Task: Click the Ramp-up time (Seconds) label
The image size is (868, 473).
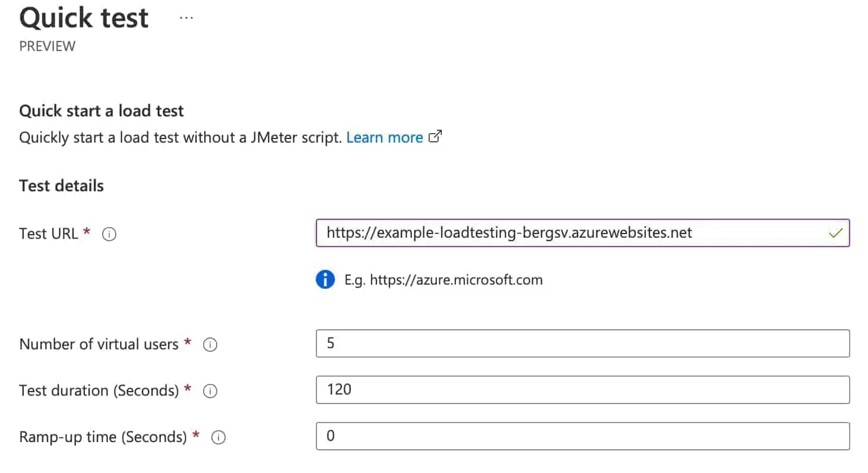Action: click(103, 437)
